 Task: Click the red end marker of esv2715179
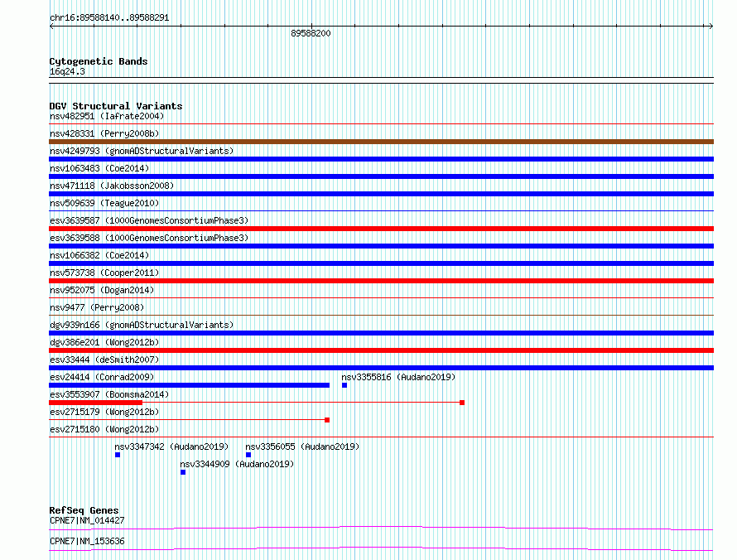[327, 420]
